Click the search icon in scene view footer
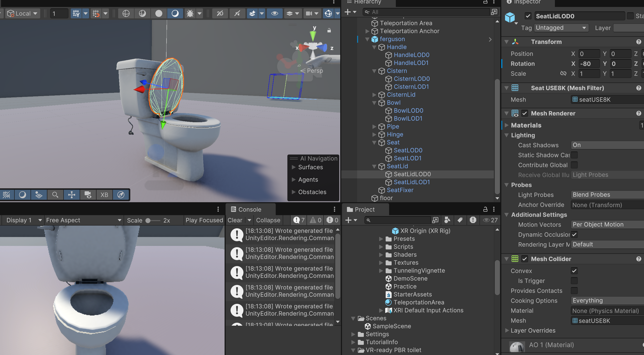 55,195
